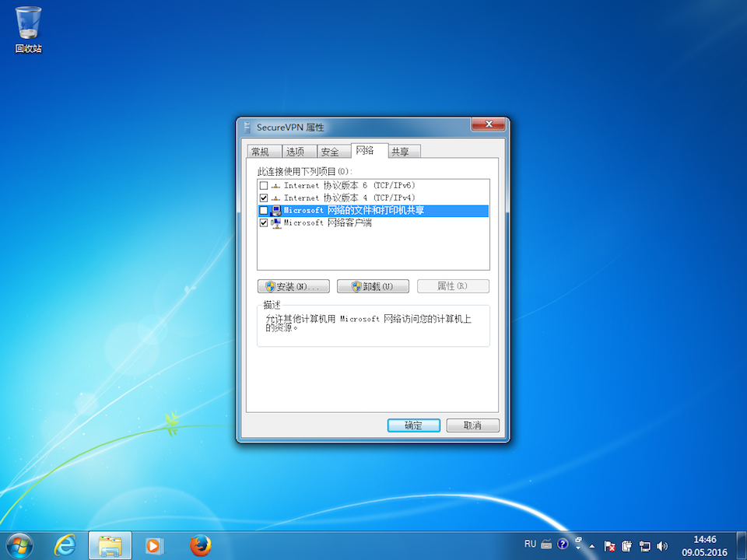The image size is (747, 560).
Task: Click the power plug tray icon
Action: (x=627, y=546)
